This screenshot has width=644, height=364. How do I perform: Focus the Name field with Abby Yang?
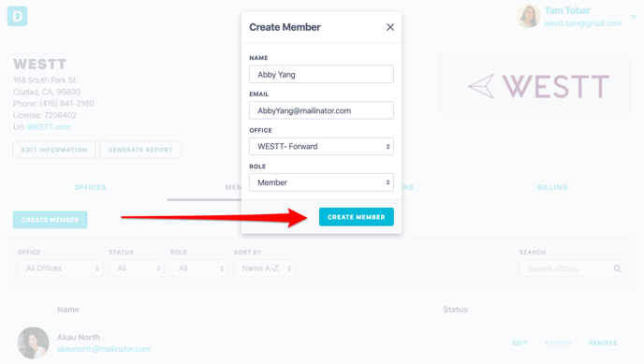tap(321, 74)
